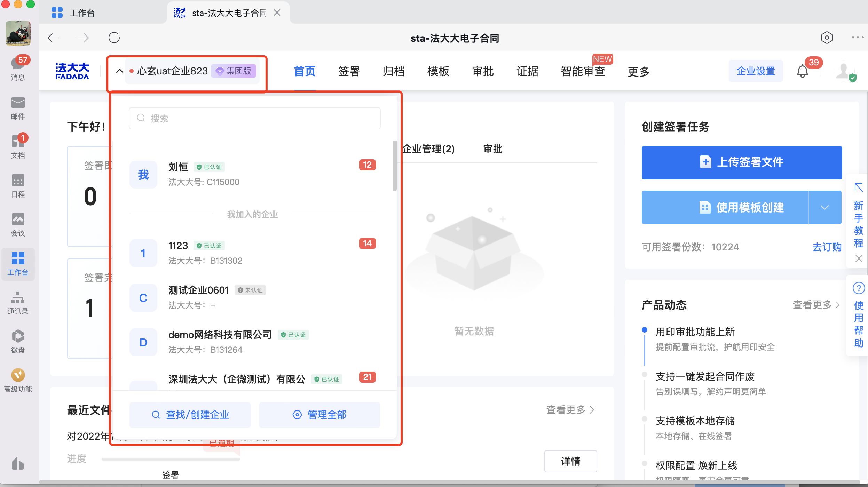Select the 测试企业0601 enterprise entry
The width and height of the screenshot is (868, 487).
253,297
